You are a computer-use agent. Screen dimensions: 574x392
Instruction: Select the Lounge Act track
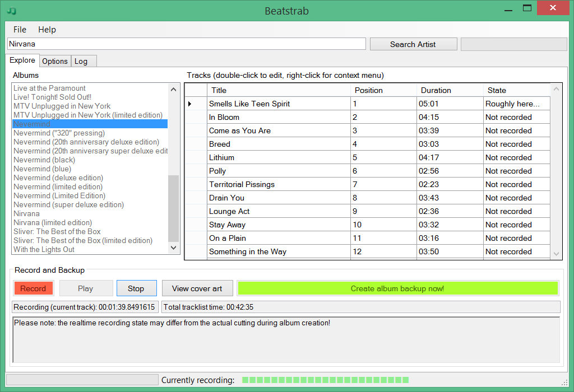(x=279, y=211)
